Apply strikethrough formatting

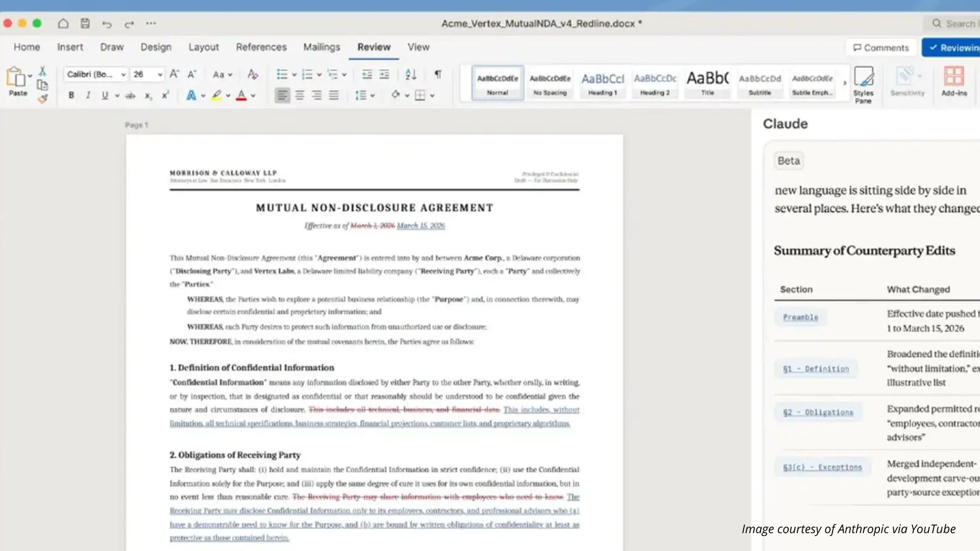click(x=130, y=95)
